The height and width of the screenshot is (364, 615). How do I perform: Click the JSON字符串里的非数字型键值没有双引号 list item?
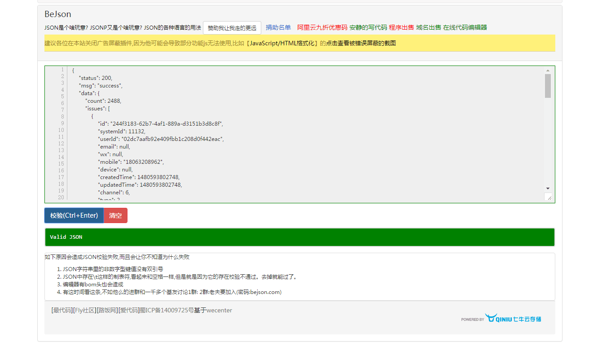113,269
